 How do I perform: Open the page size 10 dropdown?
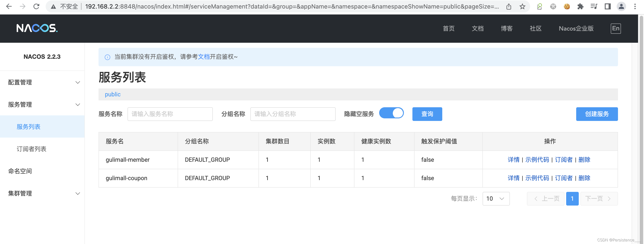(496, 199)
